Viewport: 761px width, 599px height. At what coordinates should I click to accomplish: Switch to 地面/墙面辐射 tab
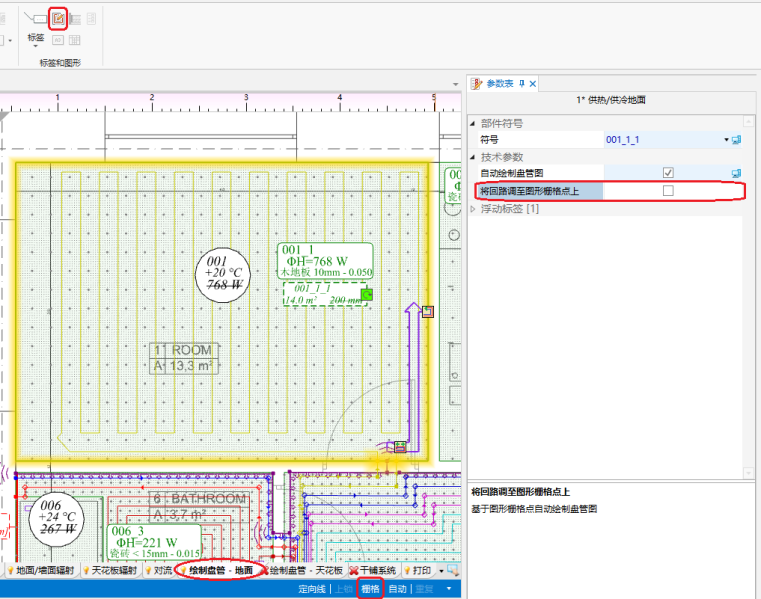click(41, 570)
